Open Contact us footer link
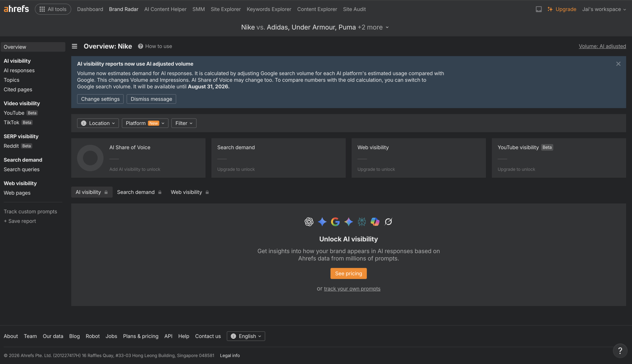This screenshot has width=632, height=364. (208, 336)
